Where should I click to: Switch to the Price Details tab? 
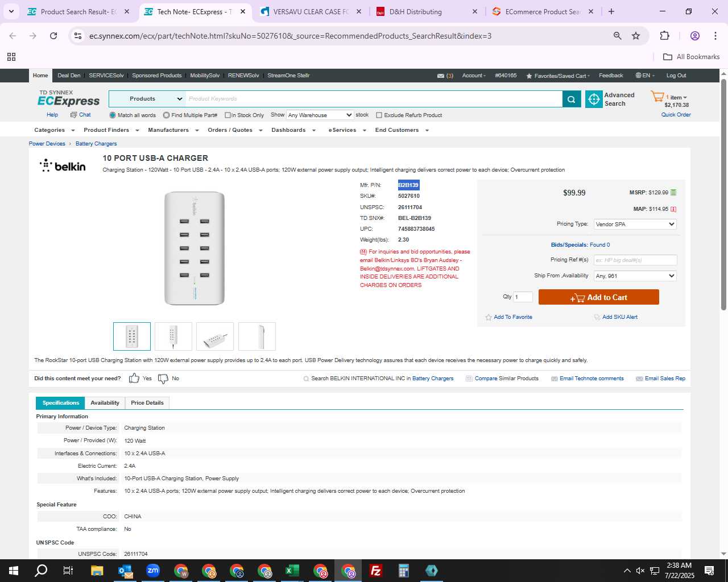(x=147, y=403)
